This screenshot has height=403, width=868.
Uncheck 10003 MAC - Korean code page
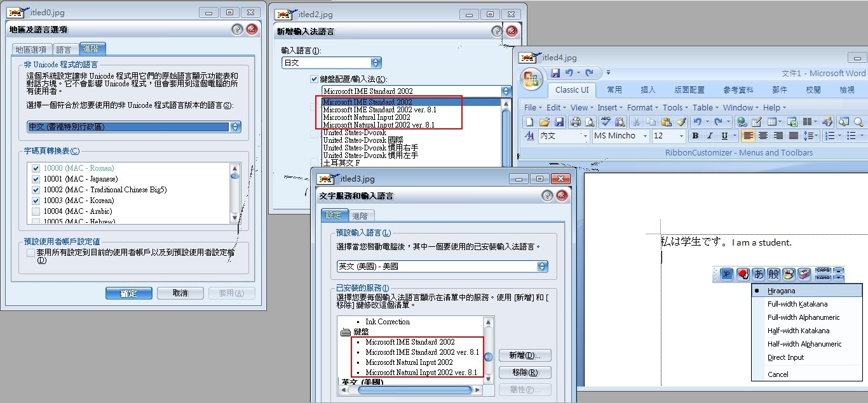coord(36,201)
